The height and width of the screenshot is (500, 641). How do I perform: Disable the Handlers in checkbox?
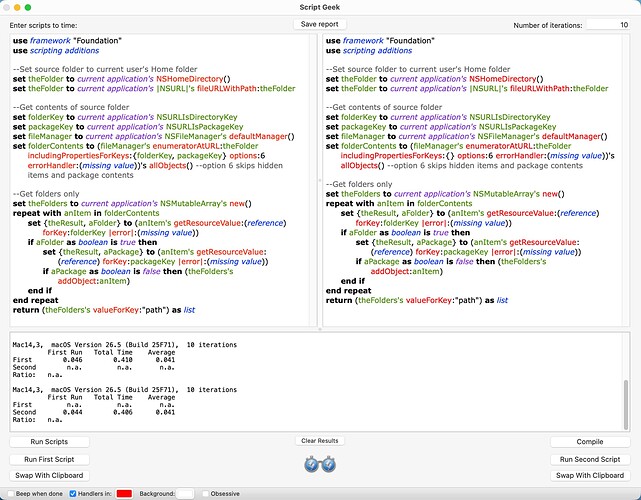pos(73,493)
